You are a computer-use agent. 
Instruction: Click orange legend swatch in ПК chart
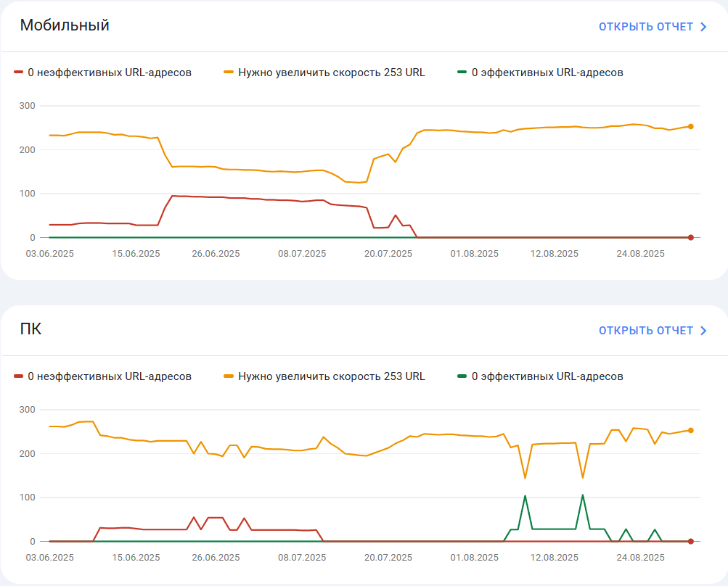(229, 376)
